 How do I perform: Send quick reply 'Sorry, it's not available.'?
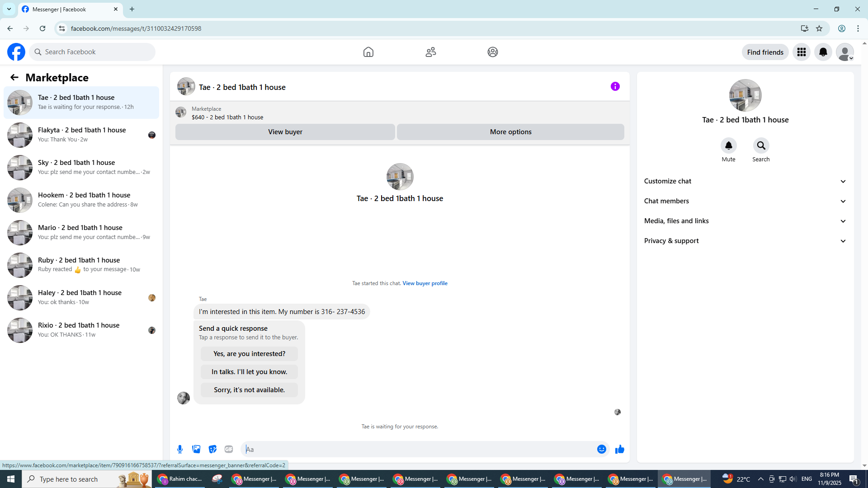(x=249, y=390)
